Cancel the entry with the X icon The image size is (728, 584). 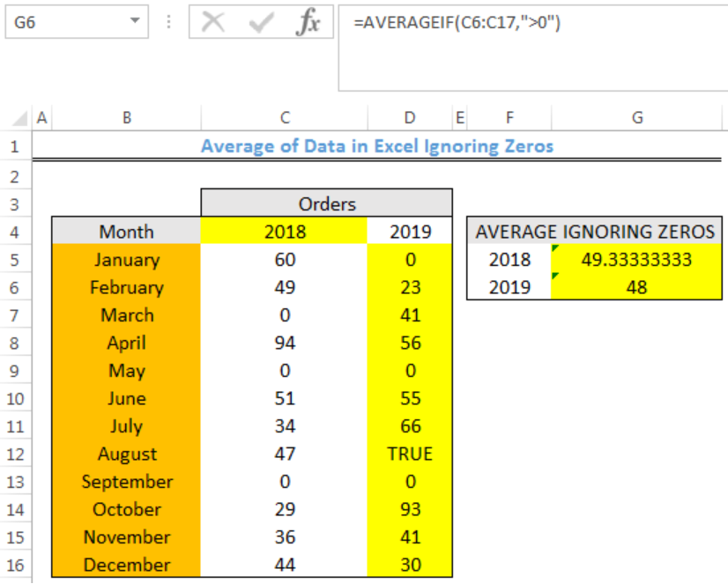[x=213, y=22]
